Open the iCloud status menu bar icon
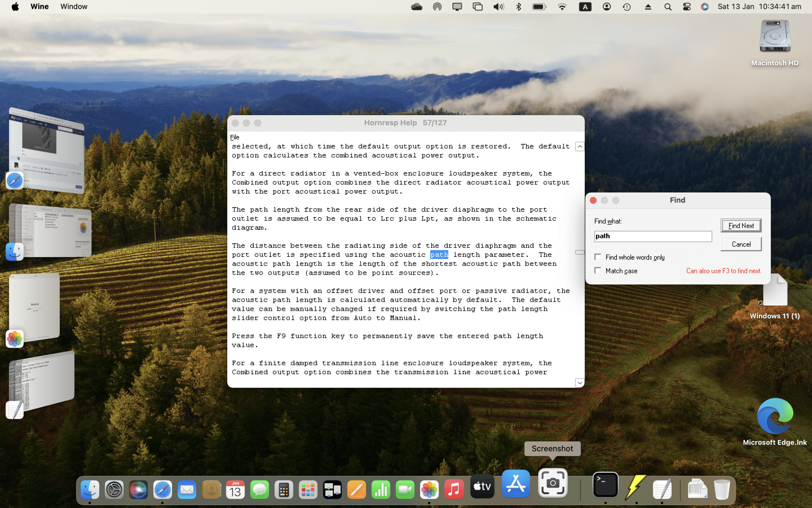 point(417,7)
